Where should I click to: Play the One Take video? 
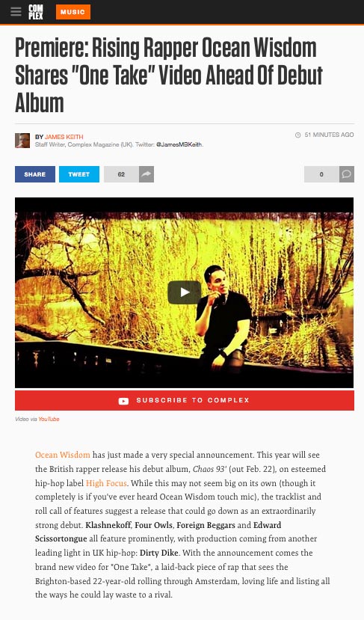184,292
